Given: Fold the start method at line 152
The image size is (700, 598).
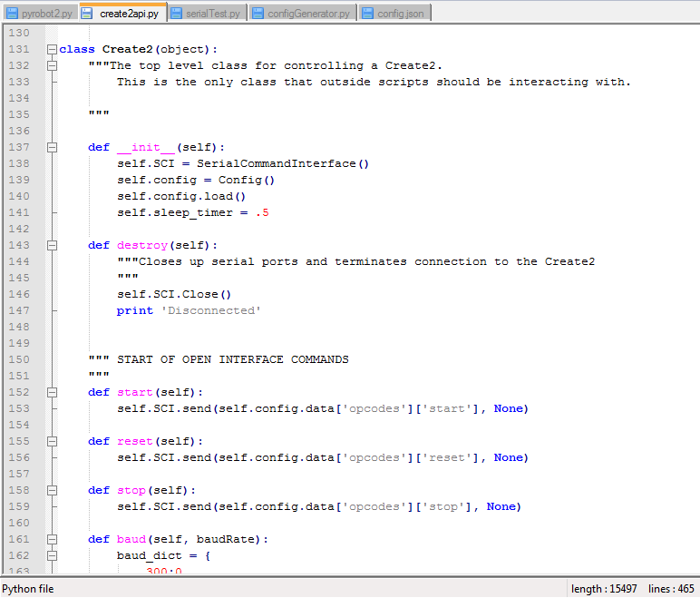Looking at the screenshot, I should [x=52, y=392].
